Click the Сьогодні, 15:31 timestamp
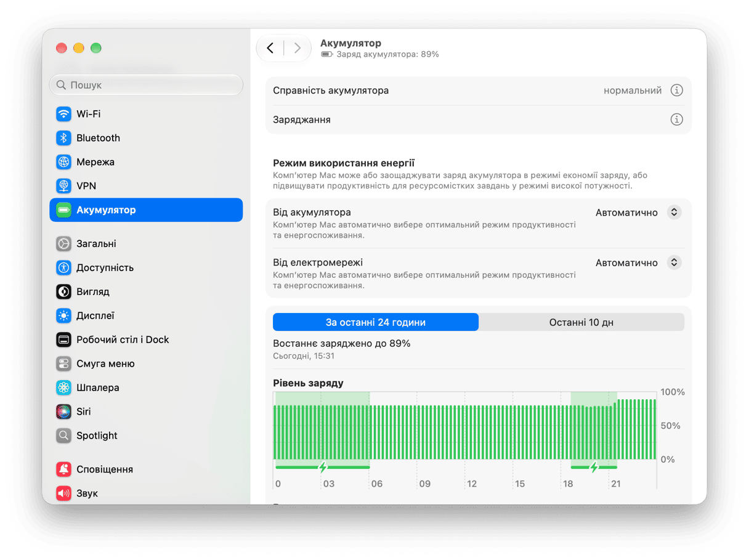 304,356
